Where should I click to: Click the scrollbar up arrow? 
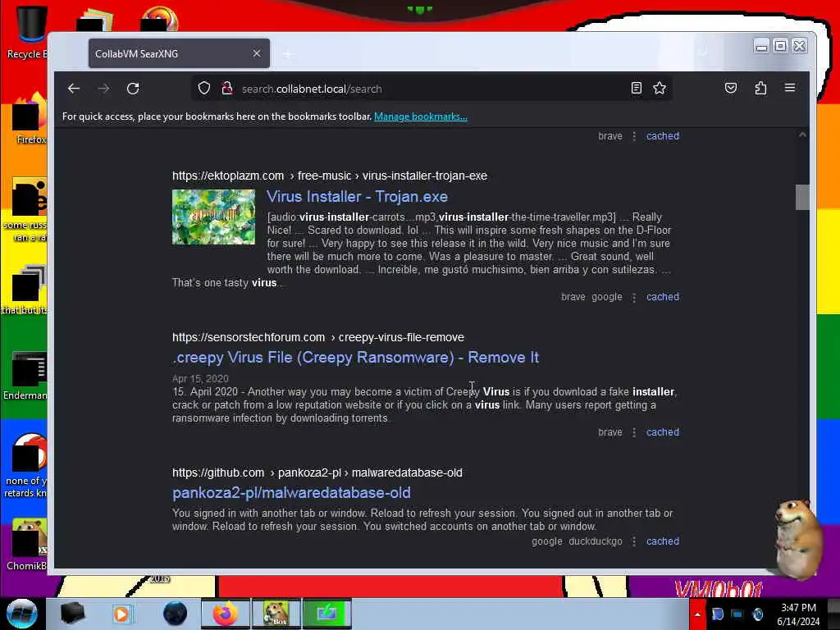coord(802,135)
